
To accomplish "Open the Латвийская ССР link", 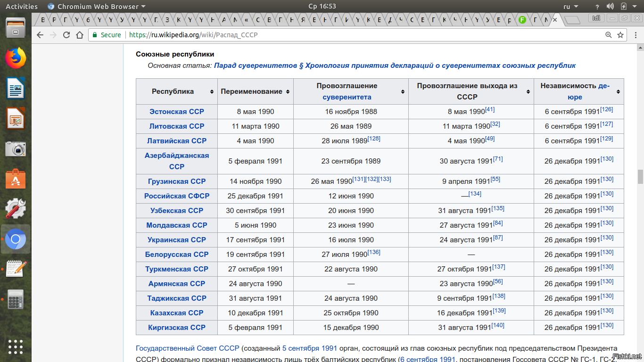I will (x=177, y=141).
